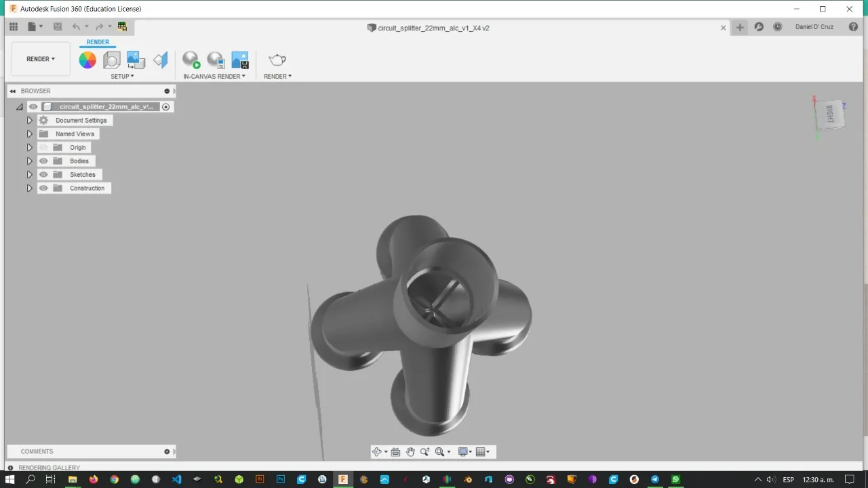Image resolution: width=868 pixels, height=488 pixels.
Task: Expand the Document Settings node
Action: [x=30, y=121]
